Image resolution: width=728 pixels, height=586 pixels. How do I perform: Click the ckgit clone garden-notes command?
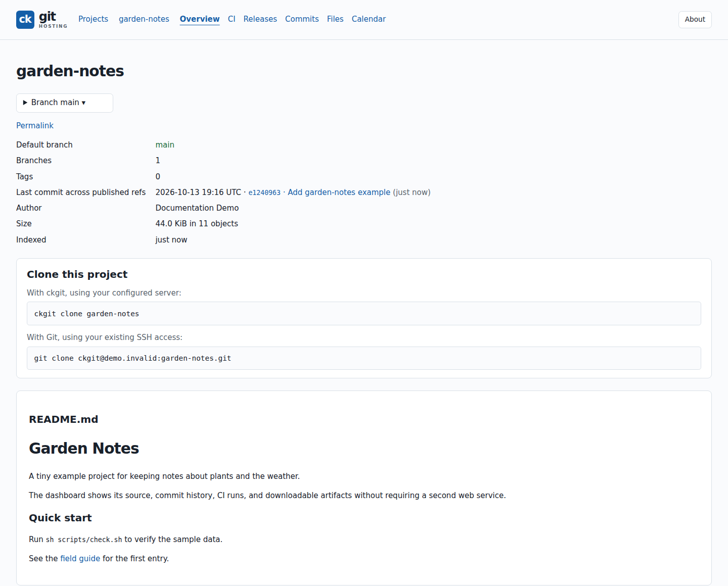click(x=364, y=314)
